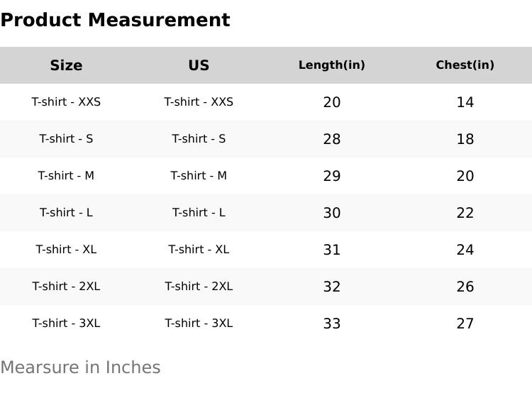
Task: Click the chest value 18 for size S
Action: [x=465, y=139]
